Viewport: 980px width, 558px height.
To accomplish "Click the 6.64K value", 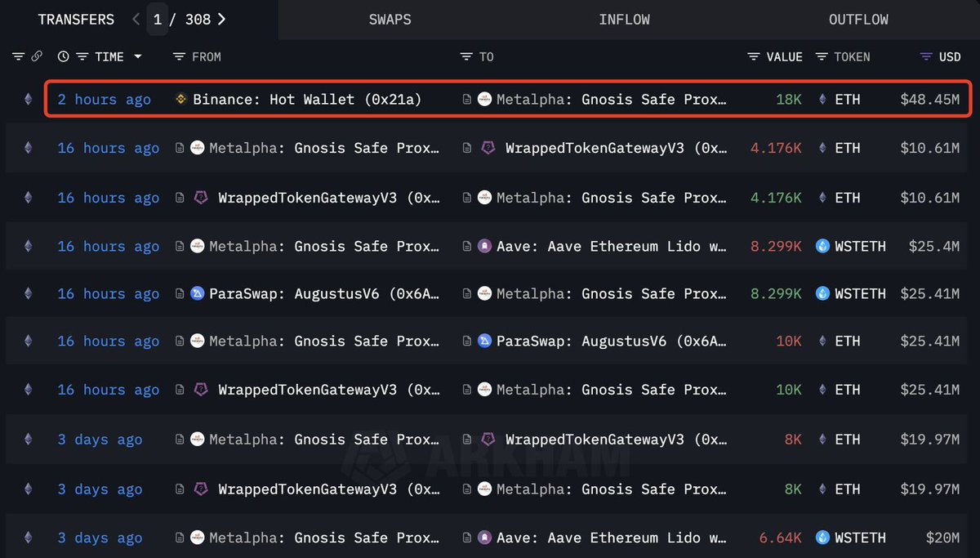I will [781, 538].
